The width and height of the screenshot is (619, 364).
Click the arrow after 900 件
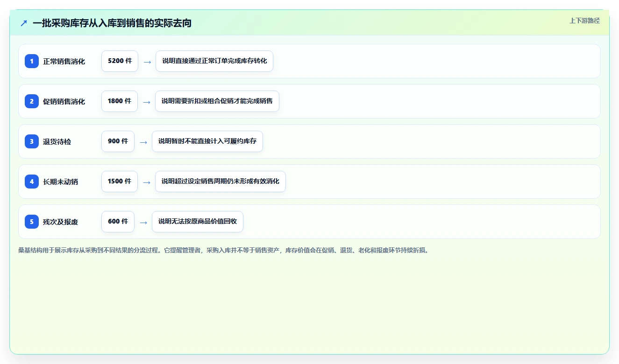click(143, 142)
